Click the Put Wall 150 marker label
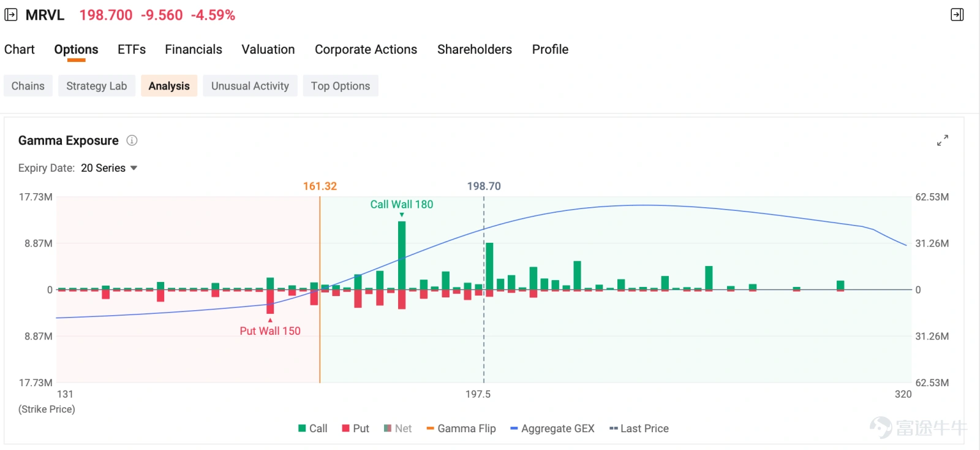The width and height of the screenshot is (980, 450). 270,331
